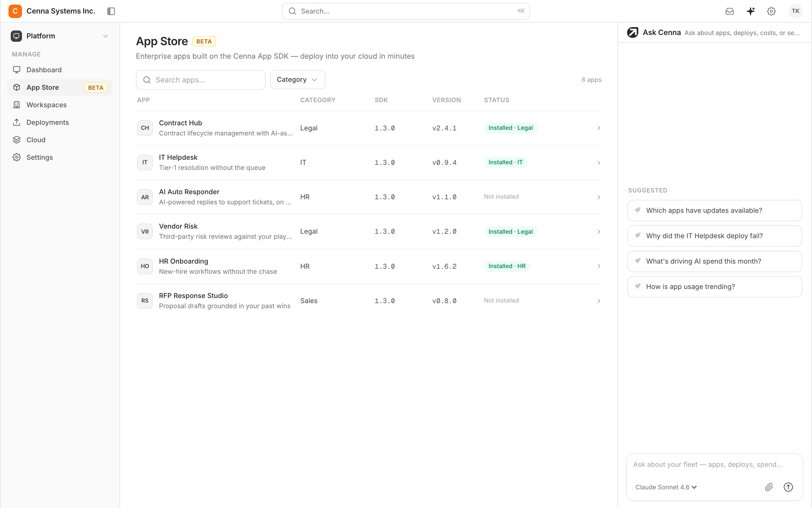This screenshot has height=508, width=812.
Task: Open HR Onboarding row chevron
Action: click(x=599, y=266)
